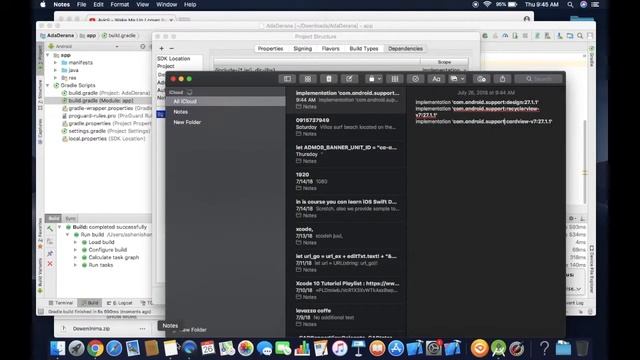Select the first implementation note in list
Image resolution: width=640 pixels, height=360 pixels.
click(346, 100)
